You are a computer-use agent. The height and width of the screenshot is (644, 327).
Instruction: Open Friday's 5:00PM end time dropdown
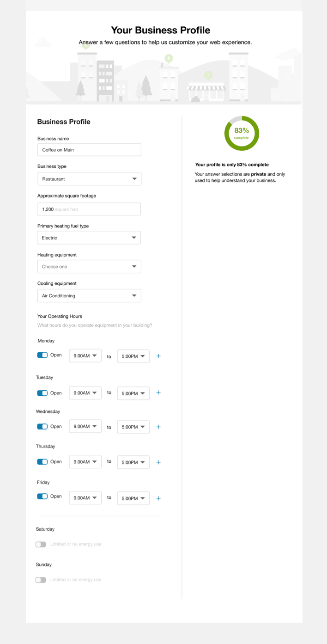point(133,498)
